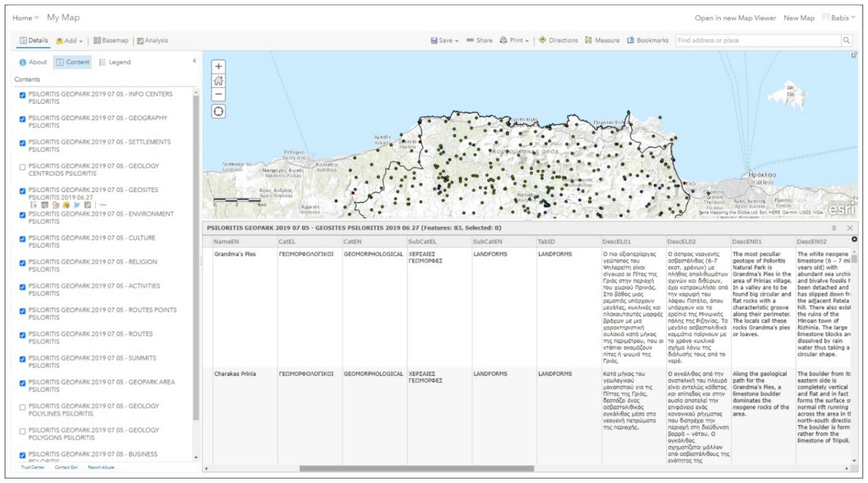
Task: Click the default extent home icon
Action: pyautogui.click(x=218, y=81)
